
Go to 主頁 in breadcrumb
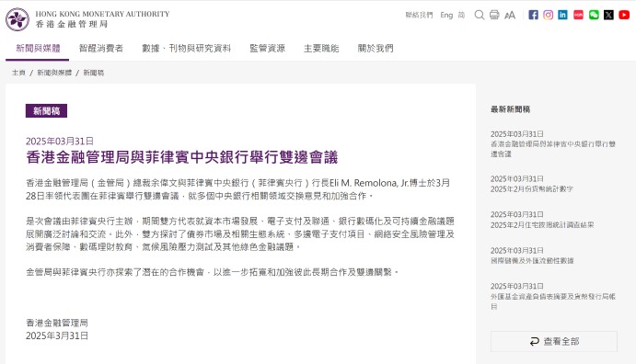[x=18, y=73]
